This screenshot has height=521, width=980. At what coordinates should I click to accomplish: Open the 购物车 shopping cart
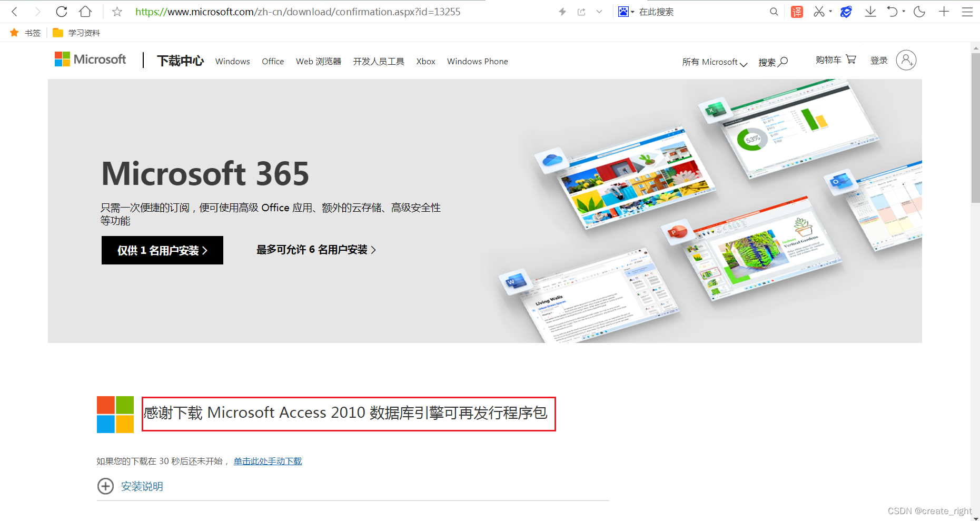836,60
